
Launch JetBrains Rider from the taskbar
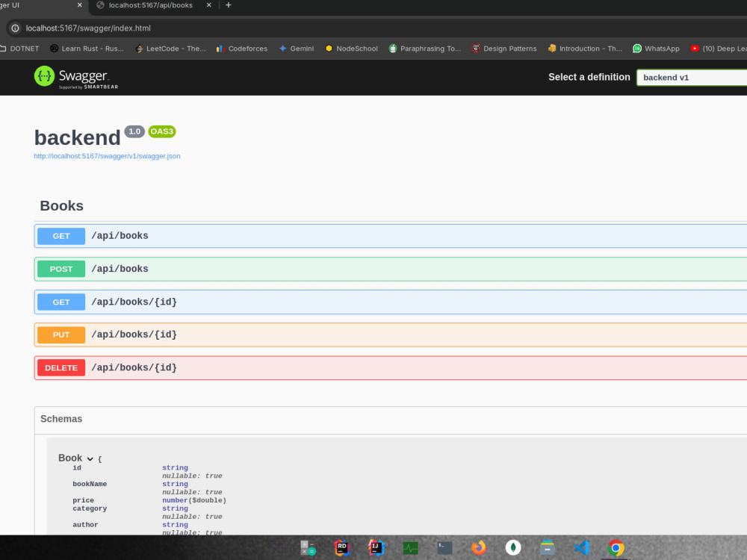[341, 547]
